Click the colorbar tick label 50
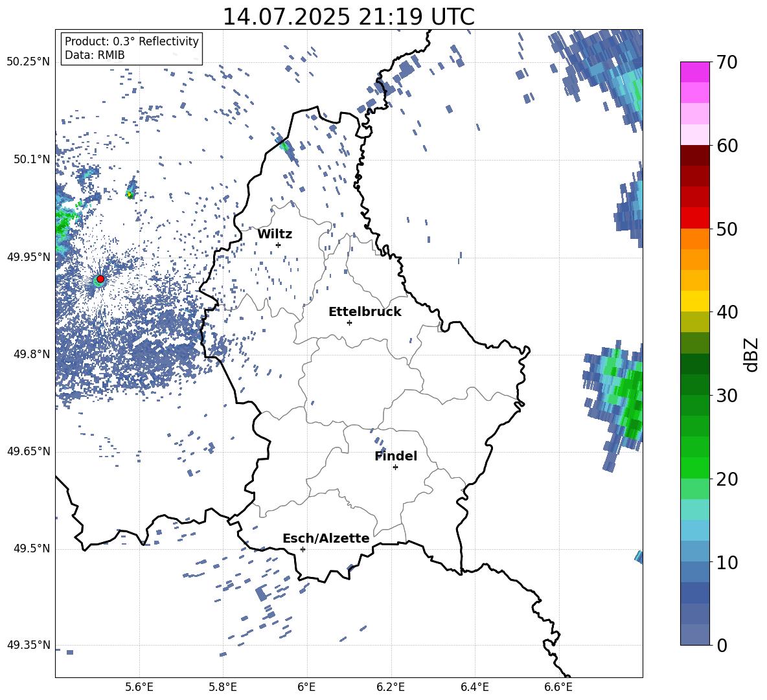The width and height of the screenshot is (767, 700). pyautogui.click(x=727, y=229)
